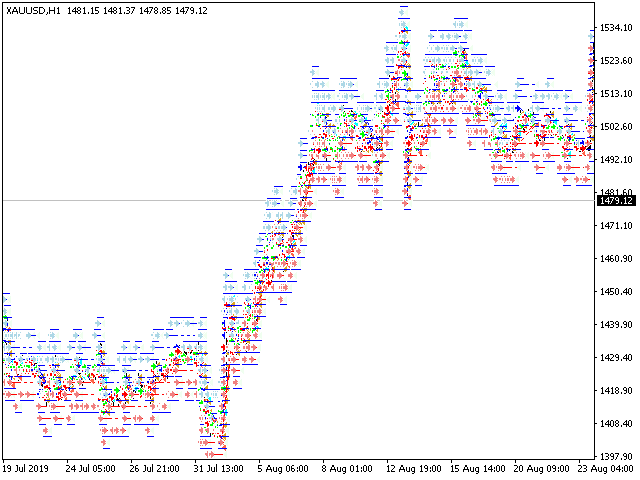Click the 1471.10 price axis label
The image size is (640, 480).
coord(616,226)
